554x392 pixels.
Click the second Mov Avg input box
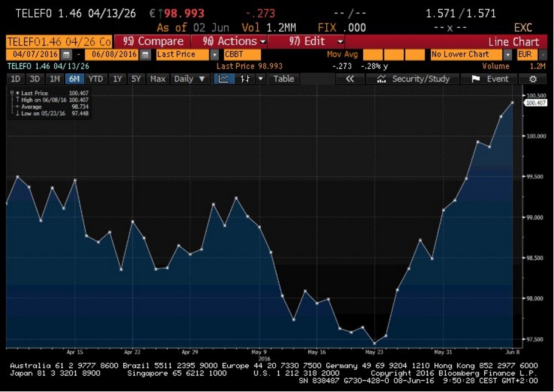tap(394, 55)
